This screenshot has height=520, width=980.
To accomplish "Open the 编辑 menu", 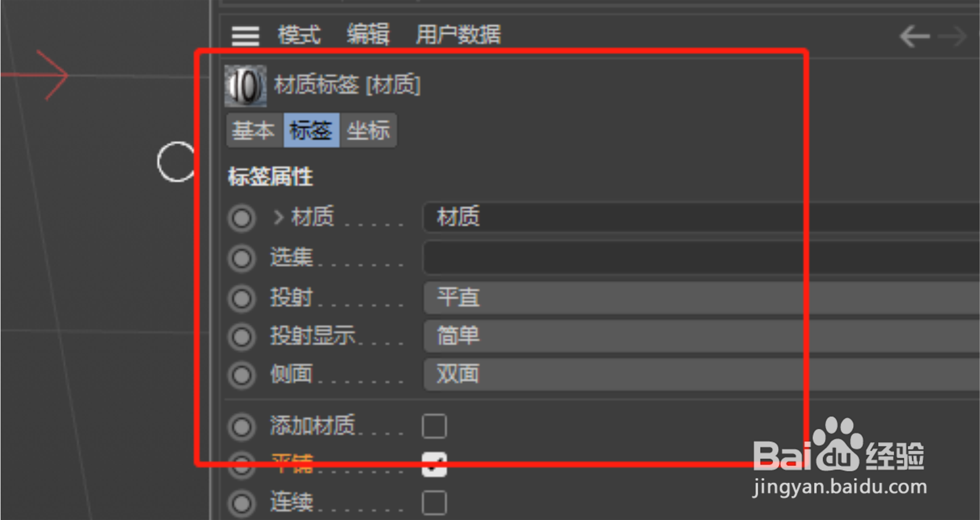I will pyautogui.click(x=368, y=35).
